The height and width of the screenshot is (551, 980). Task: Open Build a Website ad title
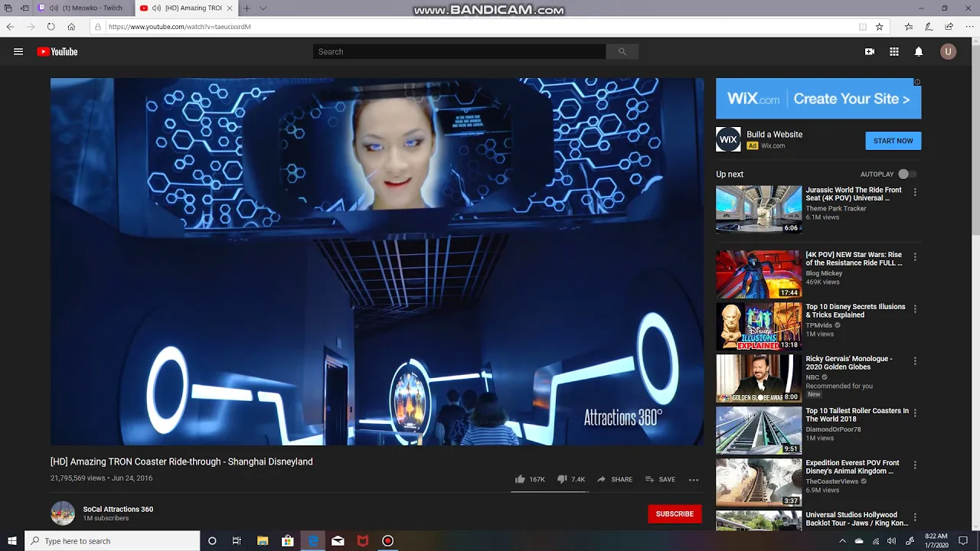coord(775,135)
